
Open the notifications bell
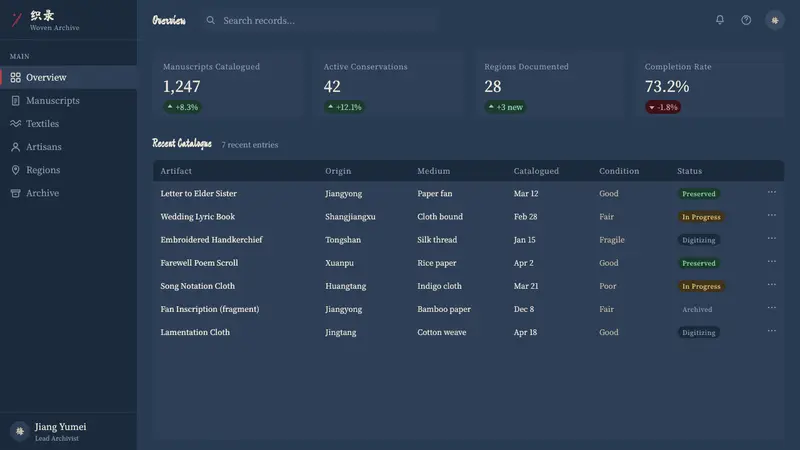719,20
